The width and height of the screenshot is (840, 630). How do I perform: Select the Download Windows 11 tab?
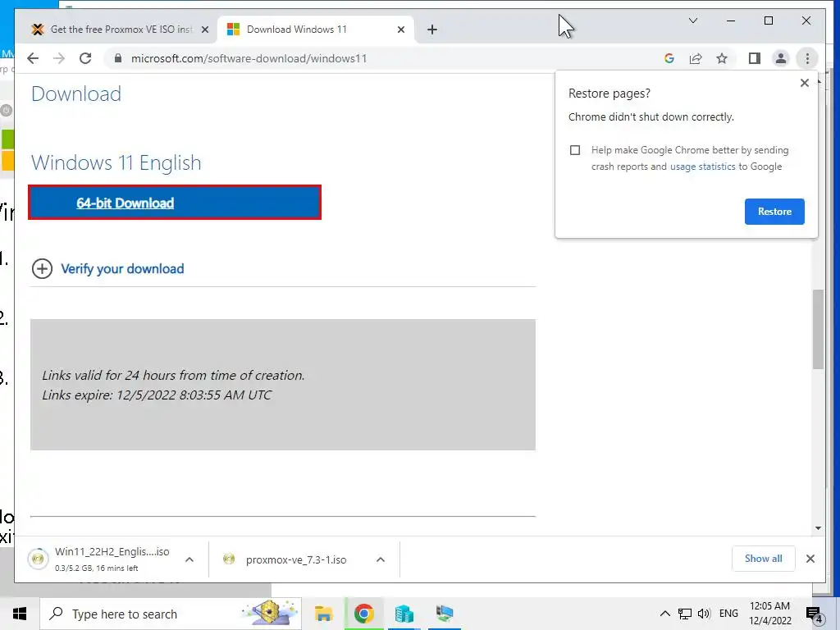coord(316,30)
